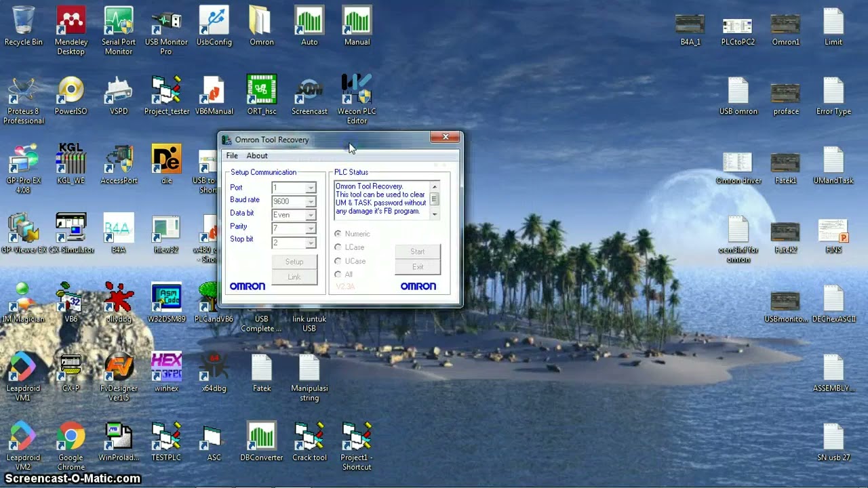The width and height of the screenshot is (868, 488).
Task: Choose the UCase radio option
Action: [338, 261]
